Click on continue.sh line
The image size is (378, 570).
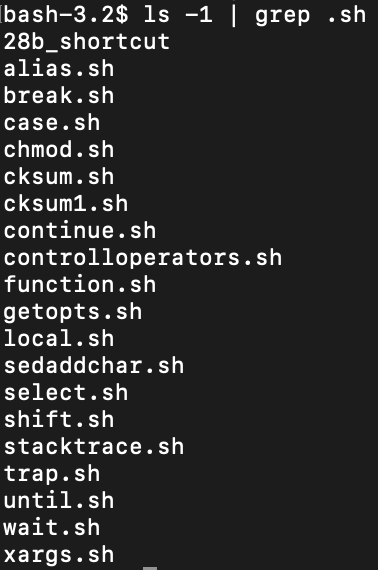tap(80, 231)
